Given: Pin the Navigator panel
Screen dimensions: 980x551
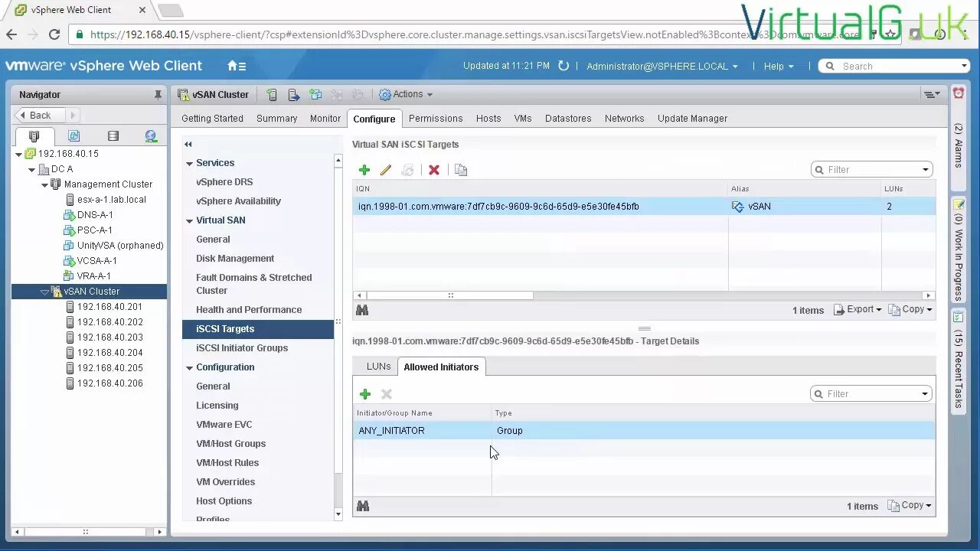Looking at the screenshot, I should (158, 95).
